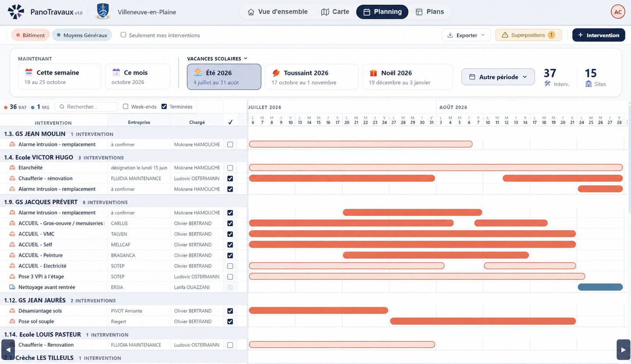This screenshot has width=631, height=364.
Task: Click the Villeneuve-en-Plaine city crest icon
Action: pyautogui.click(x=103, y=12)
